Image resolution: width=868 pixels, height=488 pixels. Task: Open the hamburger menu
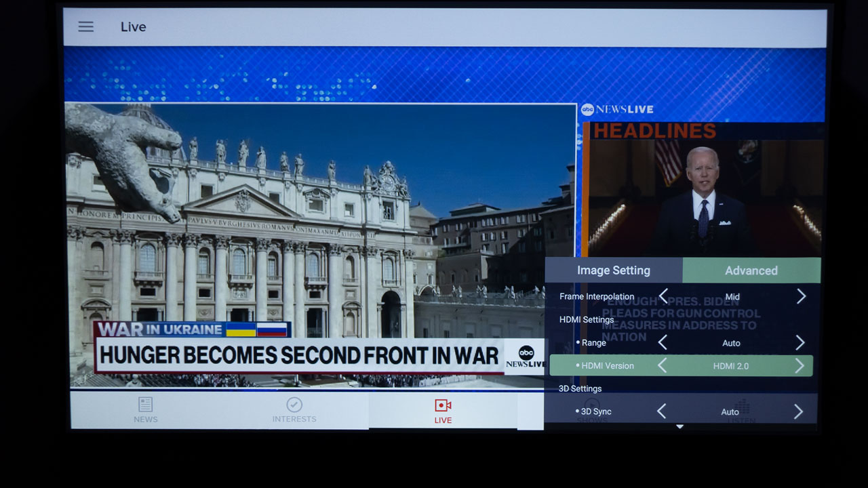click(x=85, y=27)
